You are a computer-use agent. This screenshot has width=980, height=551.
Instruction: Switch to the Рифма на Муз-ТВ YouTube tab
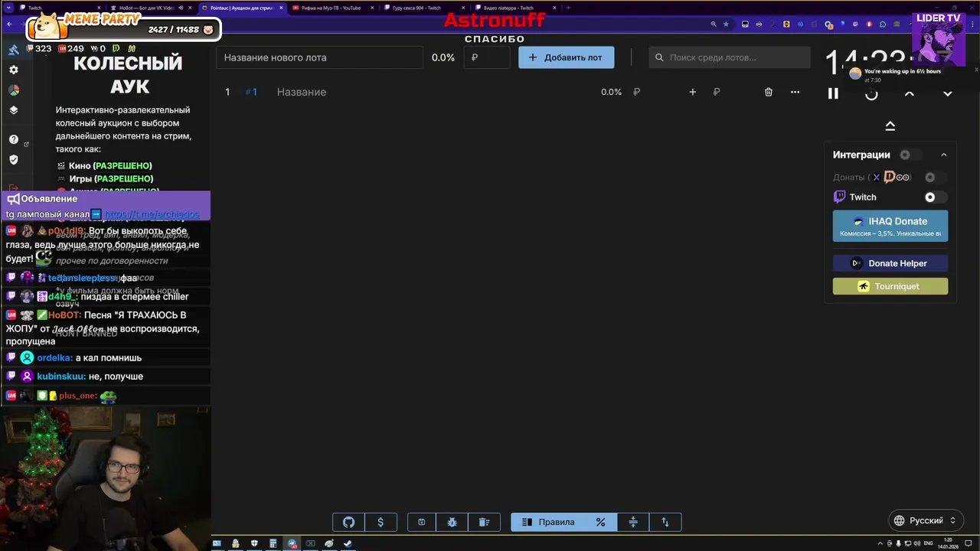click(332, 8)
